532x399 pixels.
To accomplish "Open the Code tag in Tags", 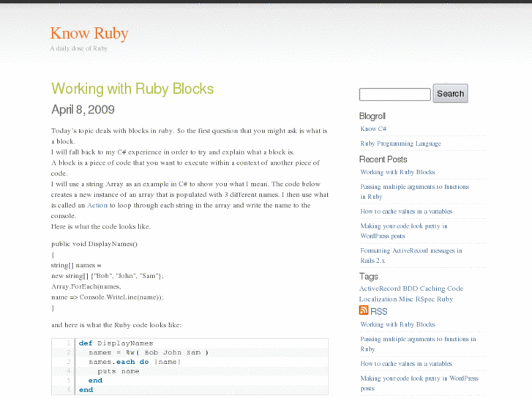I will pyautogui.click(x=455, y=288).
